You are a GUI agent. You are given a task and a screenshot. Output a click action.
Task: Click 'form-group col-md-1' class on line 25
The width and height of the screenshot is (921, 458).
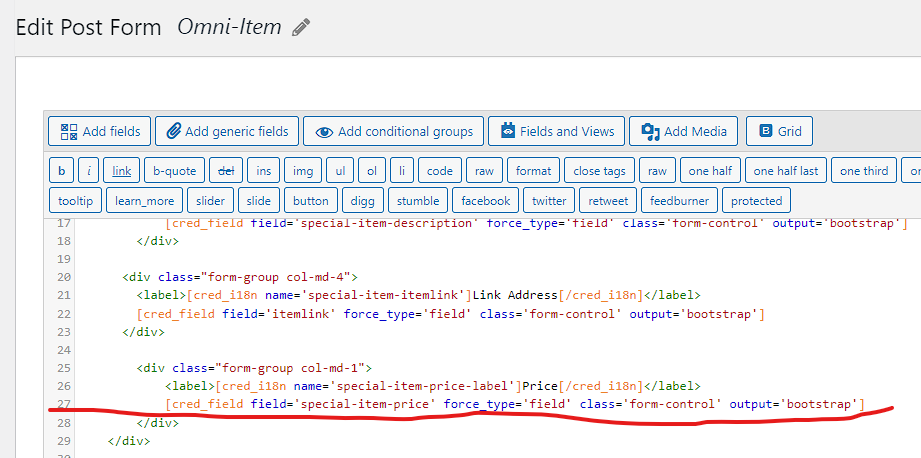pos(291,368)
